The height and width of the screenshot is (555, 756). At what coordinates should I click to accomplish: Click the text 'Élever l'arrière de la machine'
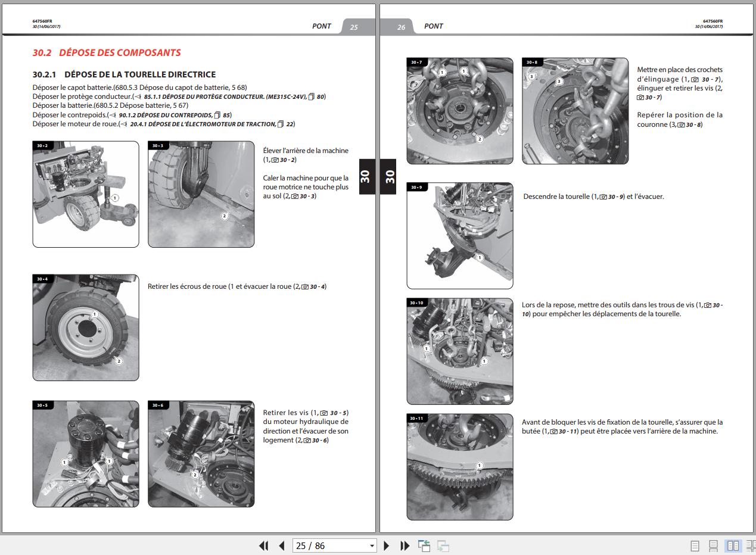[306, 151]
